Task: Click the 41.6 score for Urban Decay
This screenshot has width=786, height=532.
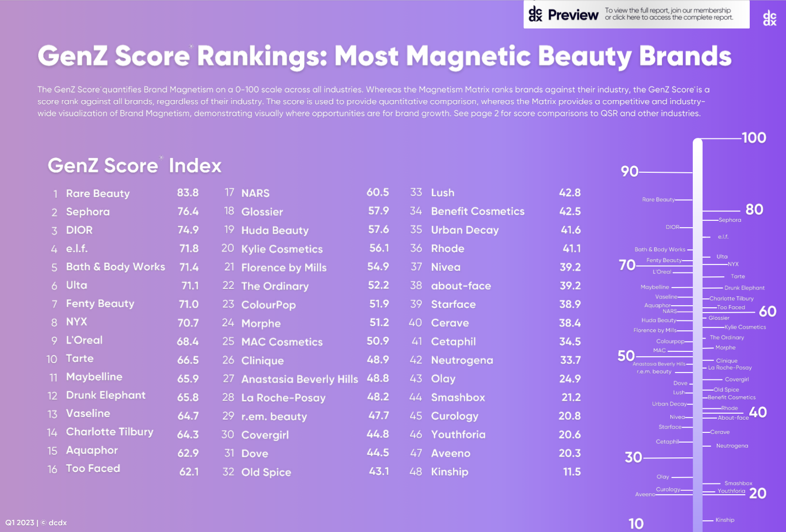Action: tap(571, 230)
